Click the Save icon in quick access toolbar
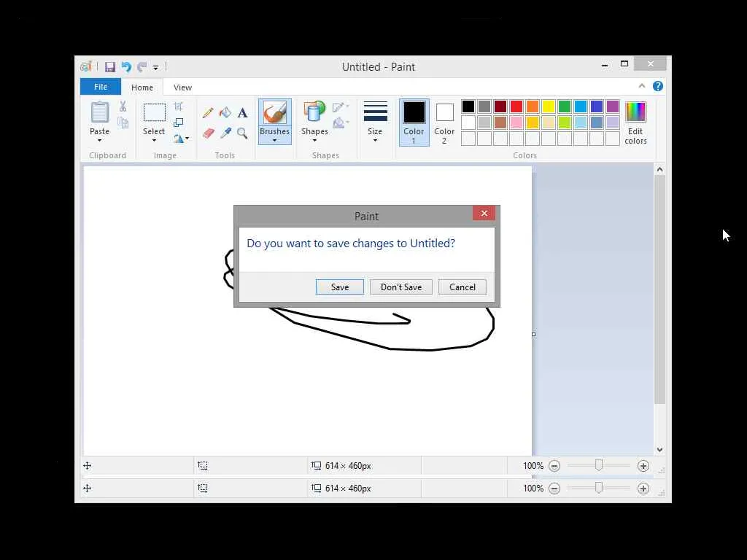The width and height of the screenshot is (747, 560). (110, 67)
